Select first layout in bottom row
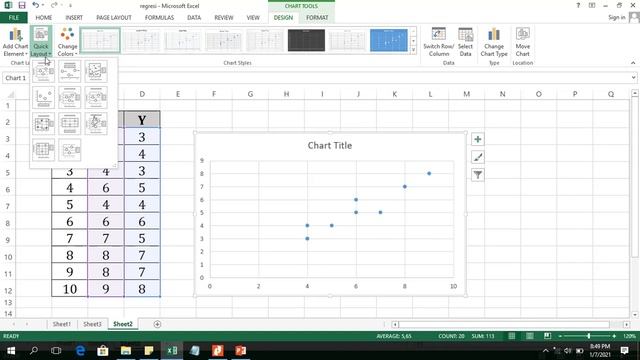Viewport: 640px width, 360px height. 43,150
